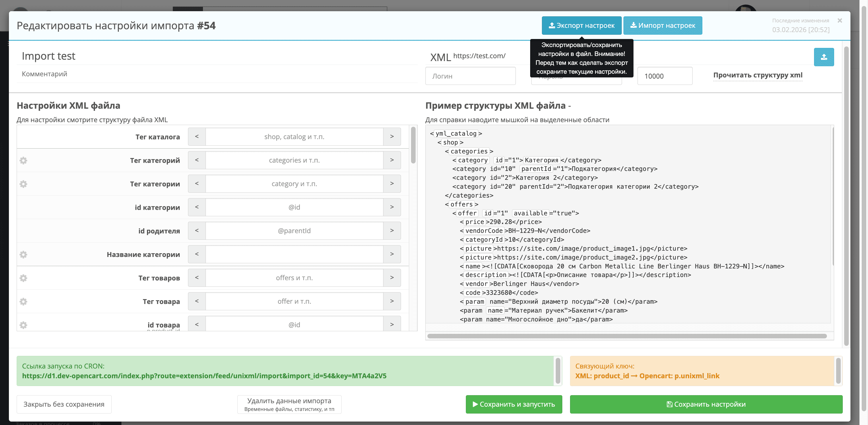Screen dimensions: 868x425
Task: Click scrollbar in the CRON link box
Action: (x=558, y=371)
